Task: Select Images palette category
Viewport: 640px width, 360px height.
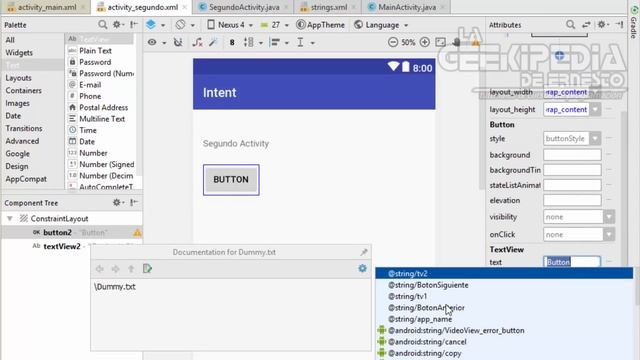Action: click(18, 103)
